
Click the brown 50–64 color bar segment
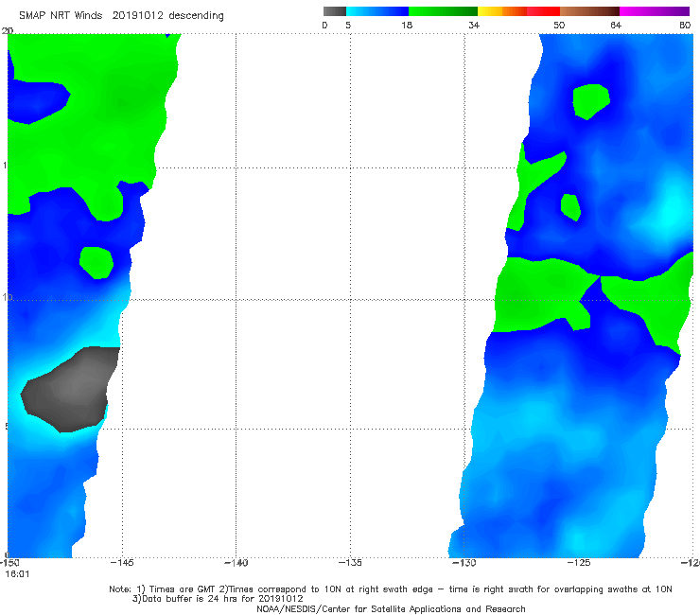[x=589, y=11]
